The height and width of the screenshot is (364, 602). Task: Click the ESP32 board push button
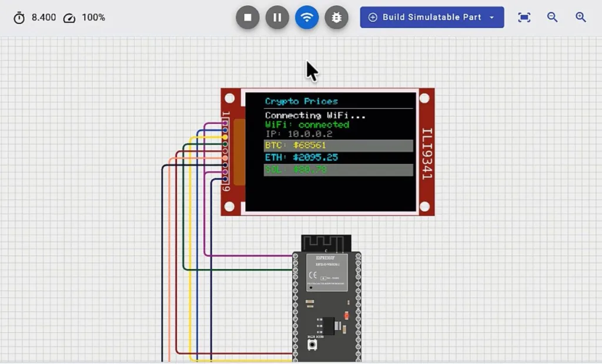pyautogui.click(x=312, y=345)
